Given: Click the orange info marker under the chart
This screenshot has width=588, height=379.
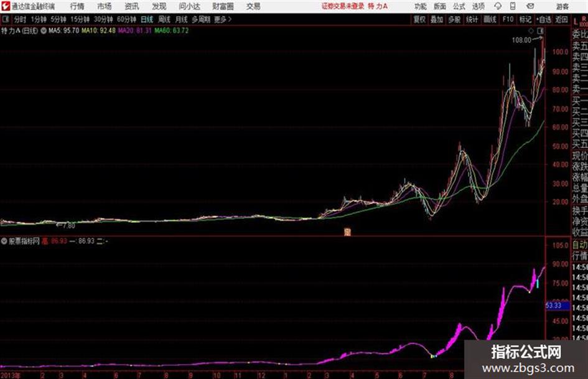Looking at the screenshot, I should [347, 232].
